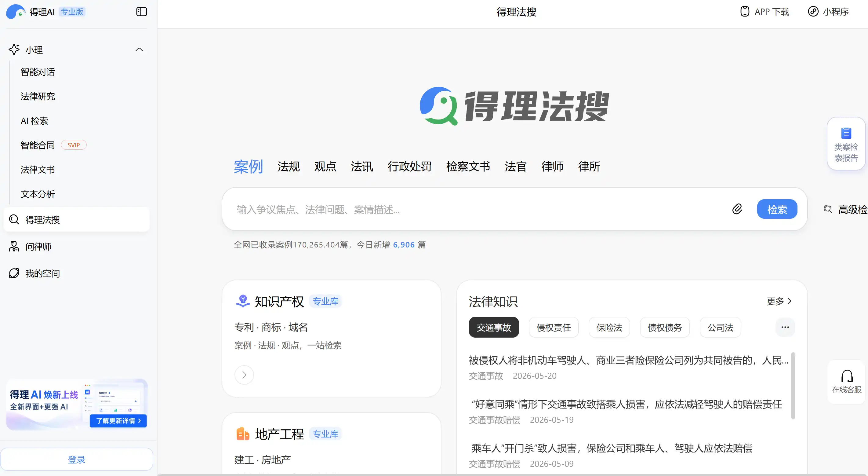The image size is (868, 476).
Task: Open 智能合同 SVIP item
Action: (x=53, y=145)
